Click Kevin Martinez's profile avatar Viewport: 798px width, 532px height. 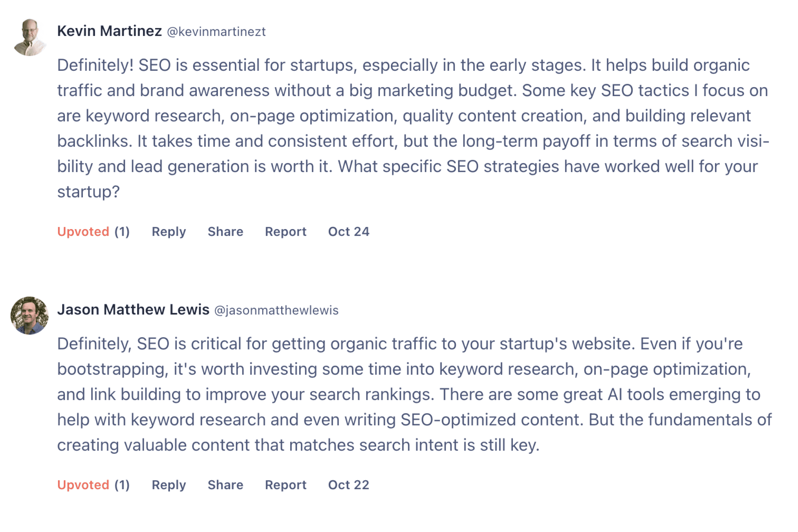tap(30, 37)
